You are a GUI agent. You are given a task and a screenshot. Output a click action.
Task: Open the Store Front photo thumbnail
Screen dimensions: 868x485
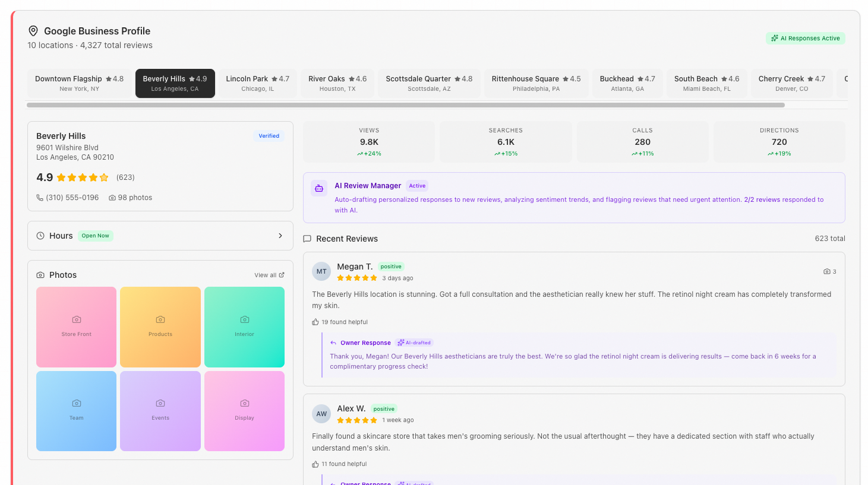(x=77, y=327)
